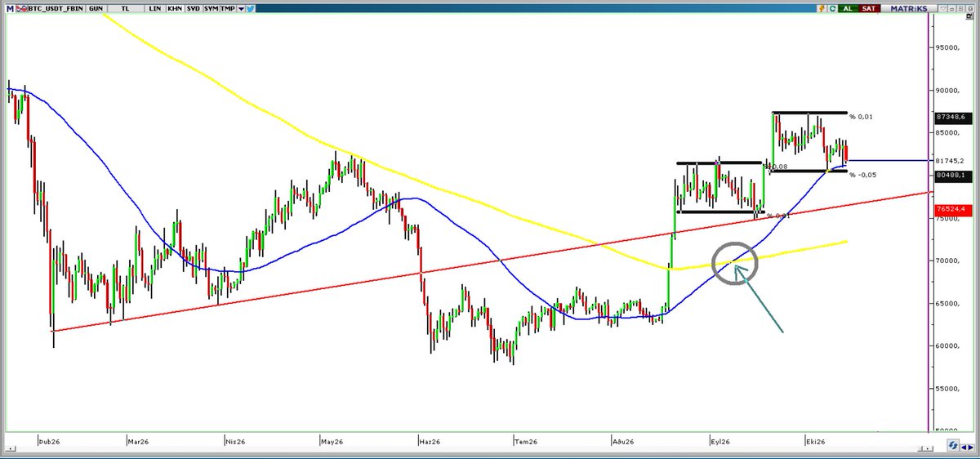Click the SYM toolbar button
Screen dimensions: 980x459
pyautogui.click(x=212, y=9)
